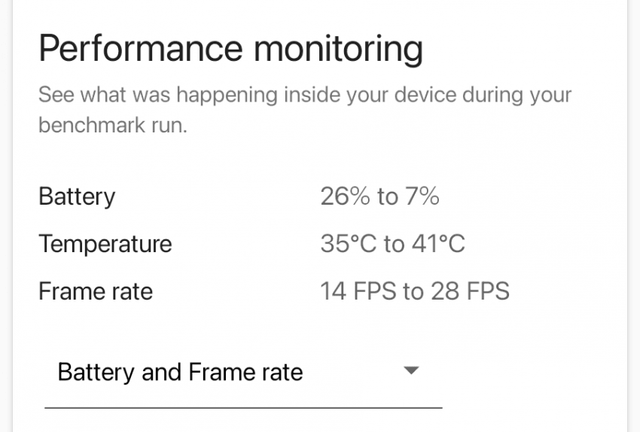The width and height of the screenshot is (640, 432).
Task: Click the benchmark run description text
Action: coord(304,112)
